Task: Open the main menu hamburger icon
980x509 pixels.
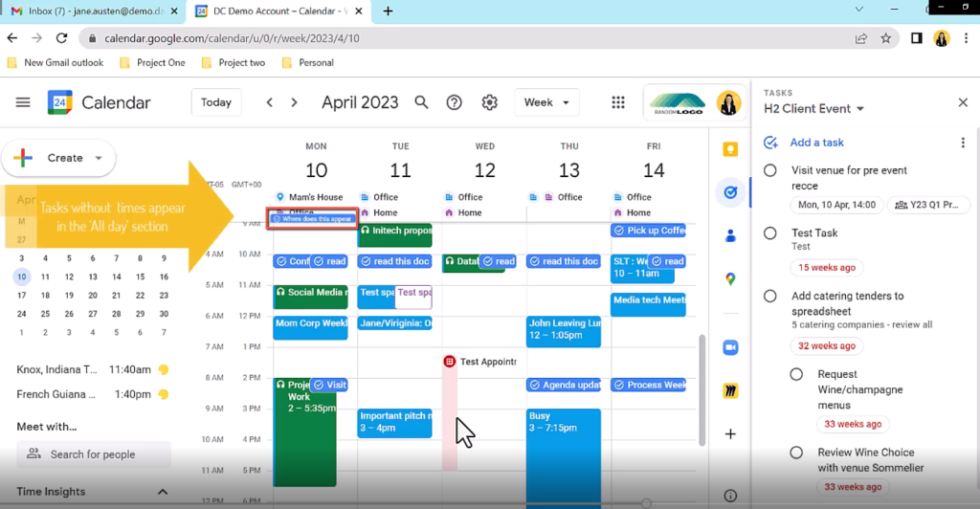Action: click(x=23, y=102)
